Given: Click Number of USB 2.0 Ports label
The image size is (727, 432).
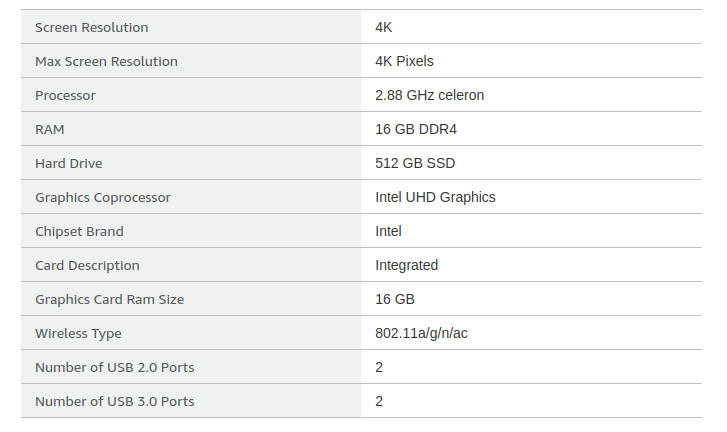Looking at the screenshot, I should (x=115, y=368).
